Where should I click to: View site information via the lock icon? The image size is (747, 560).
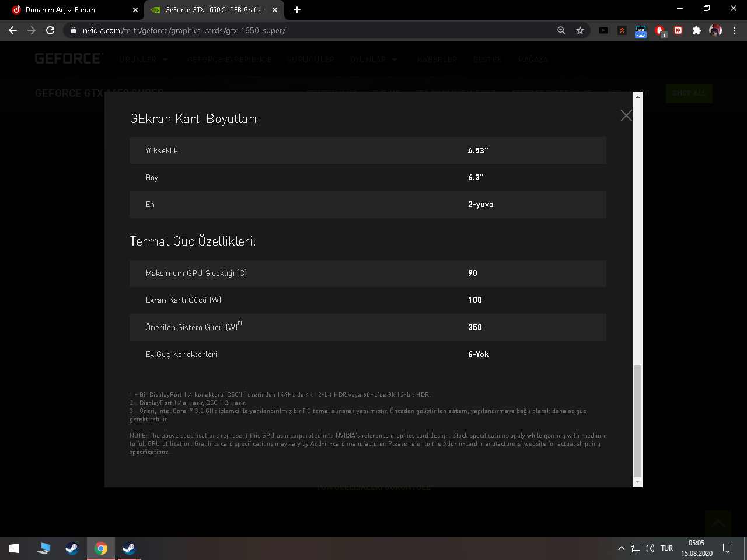click(x=73, y=30)
